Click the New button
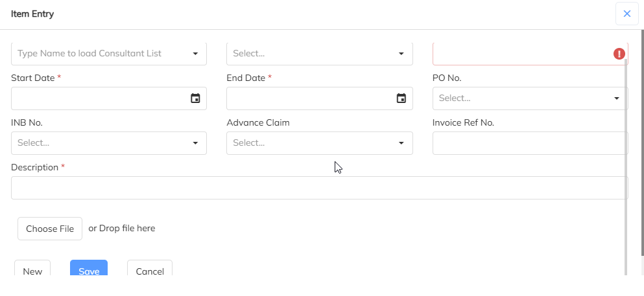Image resolution: width=644 pixels, height=296 pixels. point(32,270)
